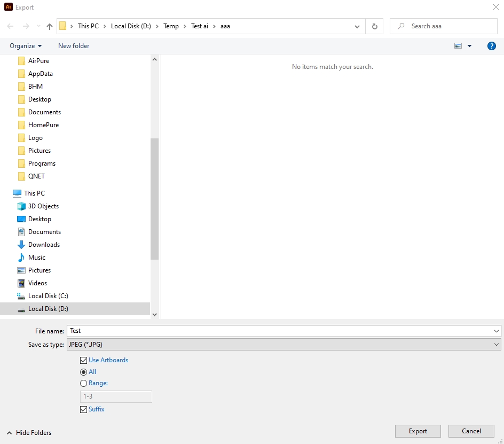Viewport: 504px width, 444px height.
Task: Disable the Suffix checkbox
Action: point(83,409)
